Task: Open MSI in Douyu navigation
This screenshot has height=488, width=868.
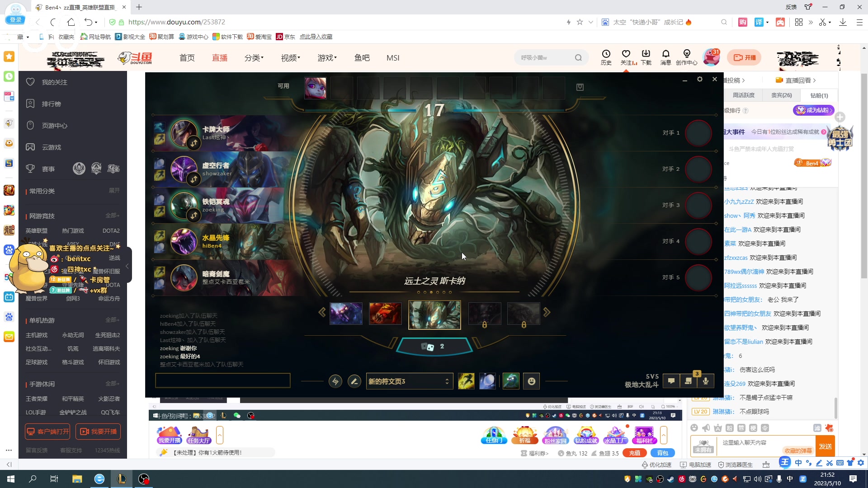Action: click(393, 58)
